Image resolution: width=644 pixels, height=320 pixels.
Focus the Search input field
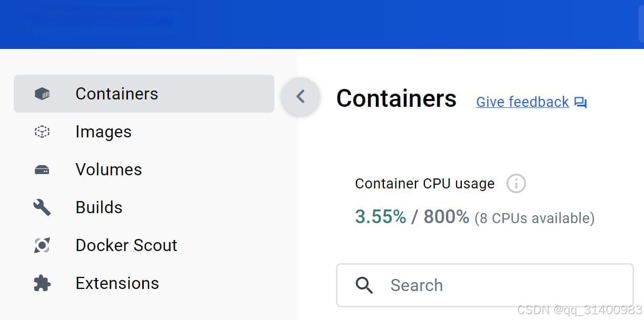485,285
